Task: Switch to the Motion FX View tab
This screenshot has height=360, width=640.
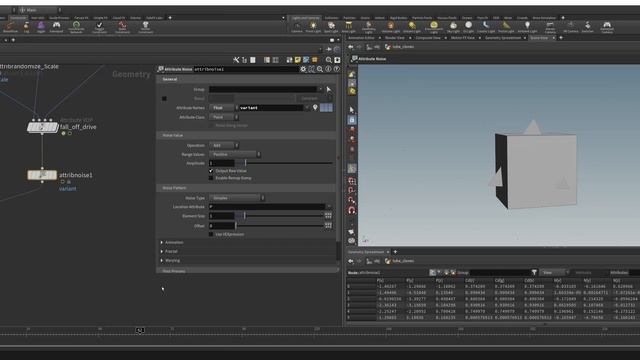Action: (462, 38)
